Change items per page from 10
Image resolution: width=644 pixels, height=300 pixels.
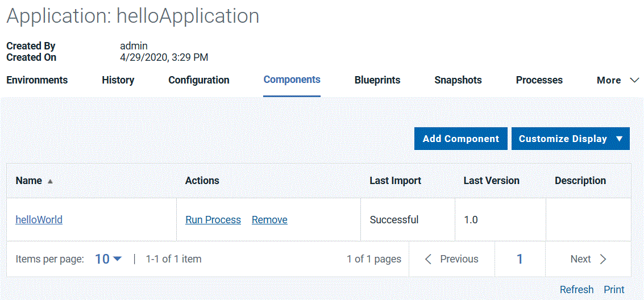(x=108, y=259)
